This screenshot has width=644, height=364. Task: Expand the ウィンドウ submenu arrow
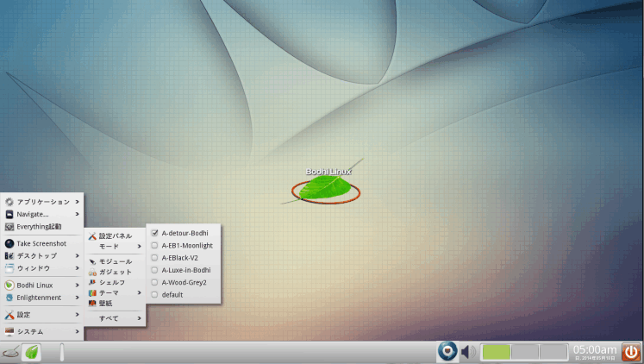click(78, 268)
